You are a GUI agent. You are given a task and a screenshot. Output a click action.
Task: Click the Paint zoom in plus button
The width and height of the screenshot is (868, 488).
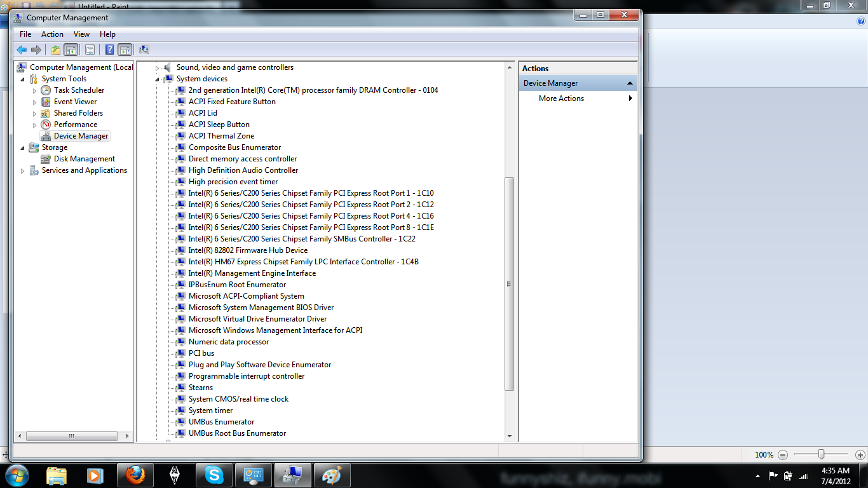pos(860,455)
